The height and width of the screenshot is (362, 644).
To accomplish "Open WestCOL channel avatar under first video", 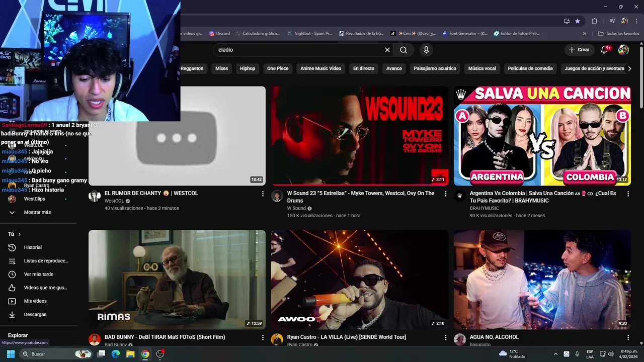I will 95,196.
